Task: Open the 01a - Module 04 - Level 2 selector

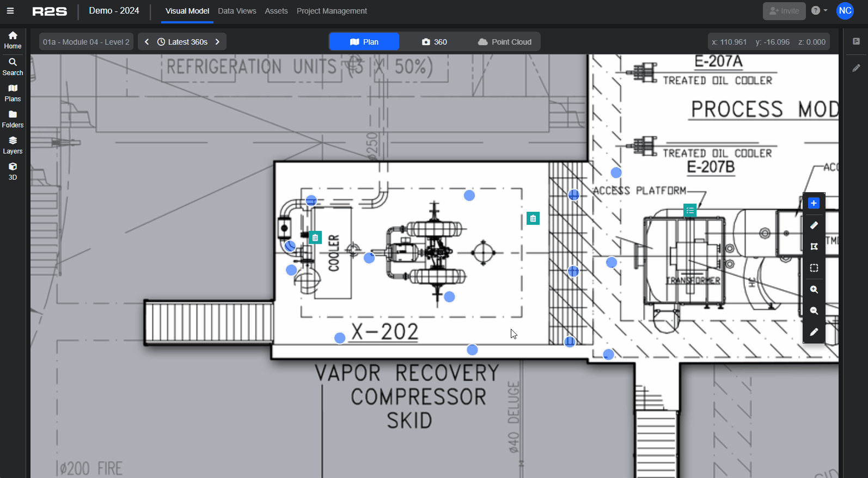Action: pos(86,42)
